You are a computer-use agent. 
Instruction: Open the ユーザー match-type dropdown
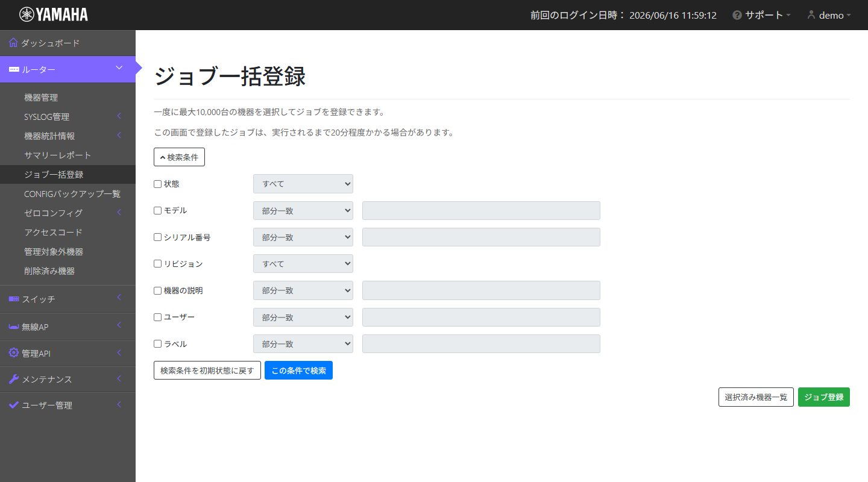coord(303,317)
